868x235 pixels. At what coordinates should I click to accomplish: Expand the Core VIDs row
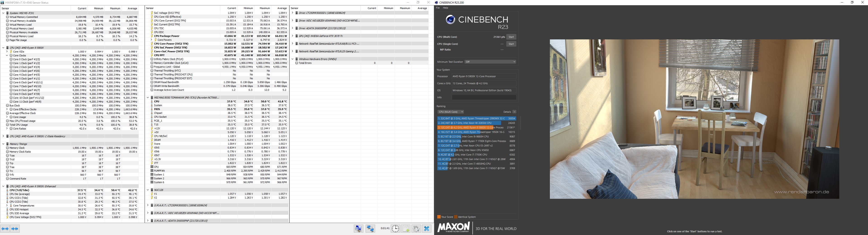coord(7,52)
